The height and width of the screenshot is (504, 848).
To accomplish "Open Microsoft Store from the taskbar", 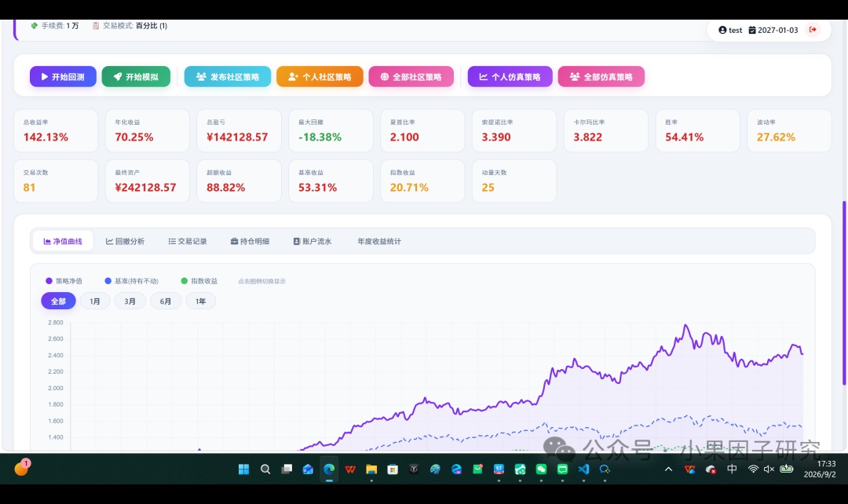I will coord(393,469).
